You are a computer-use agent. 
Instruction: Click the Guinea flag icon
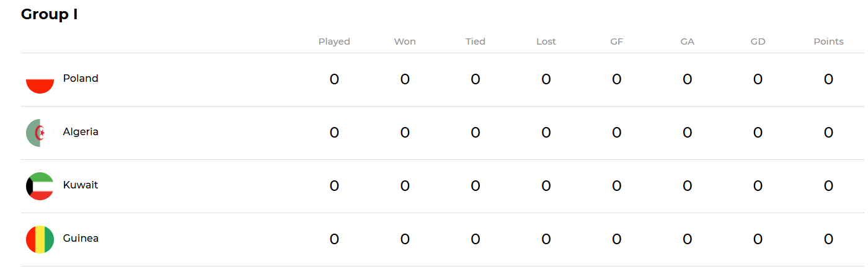pos(40,240)
